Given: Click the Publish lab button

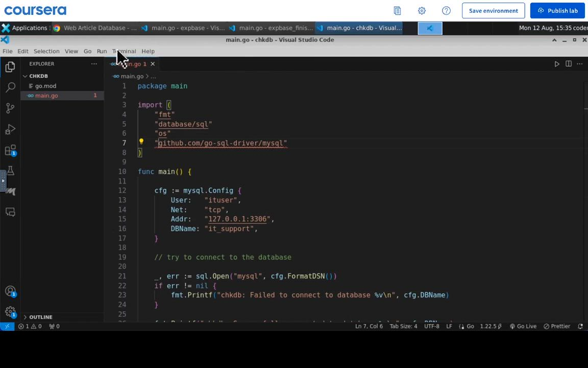Looking at the screenshot, I should click(x=557, y=11).
